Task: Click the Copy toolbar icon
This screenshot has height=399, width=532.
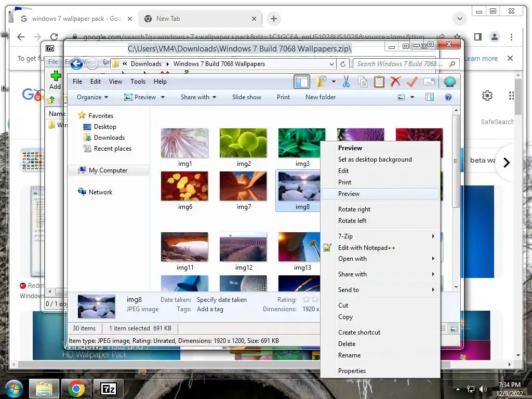Action: coord(362,82)
